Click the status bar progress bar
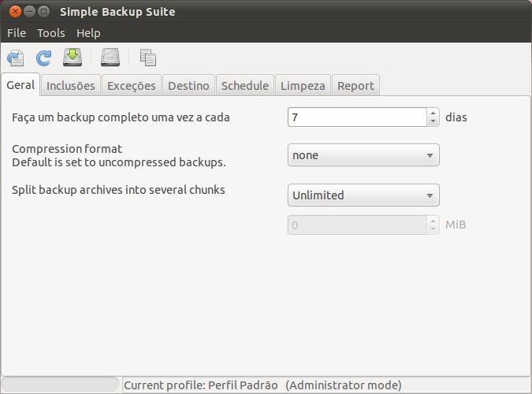The image size is (532, 394). [60, 385]
